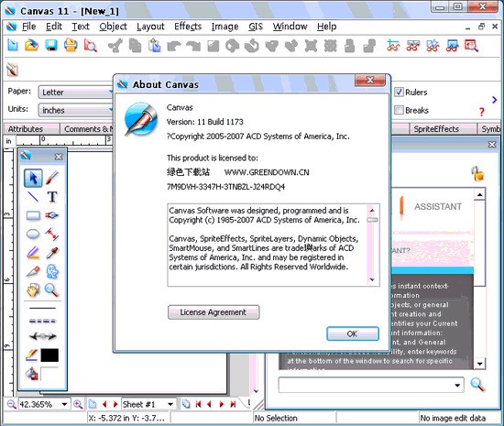Toggle the Rulers checkbox
The height and width of the screenshot is (426, 504).
(399, 93)
